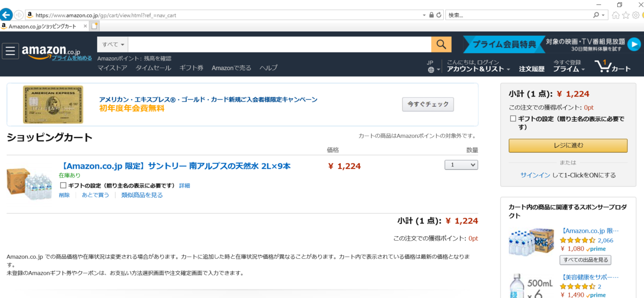Screen dimensions: 644x298
Task: Click the smiley feedback icon
Action: tap(642, 15)
